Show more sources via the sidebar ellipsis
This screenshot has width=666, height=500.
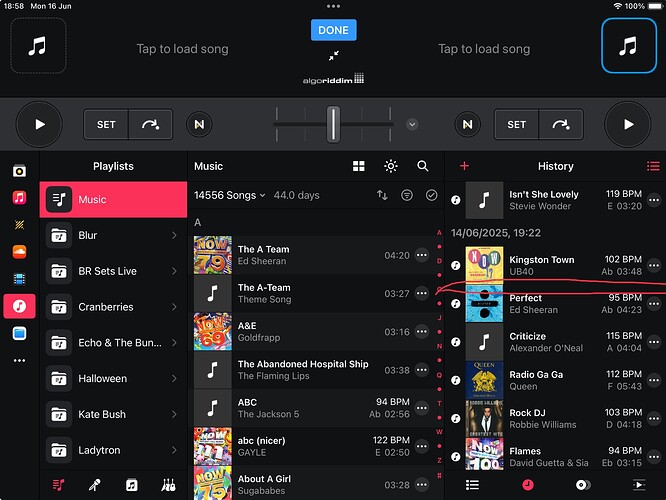coord(19,361)
